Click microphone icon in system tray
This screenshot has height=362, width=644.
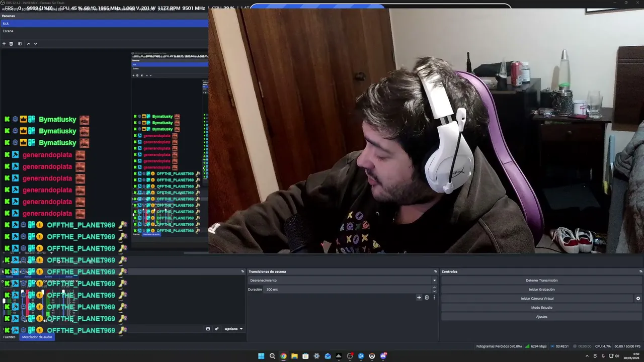pyautogui.click(x=603, y=356)
